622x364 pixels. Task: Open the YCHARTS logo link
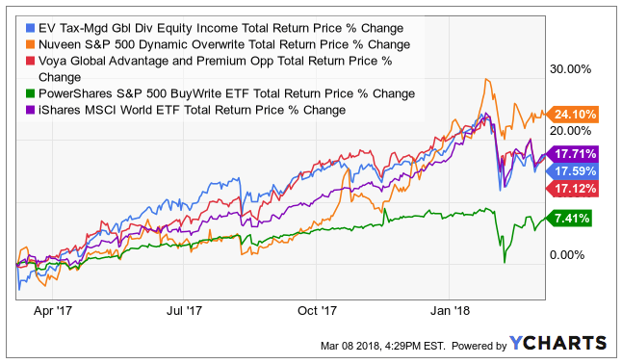(557, 343)
